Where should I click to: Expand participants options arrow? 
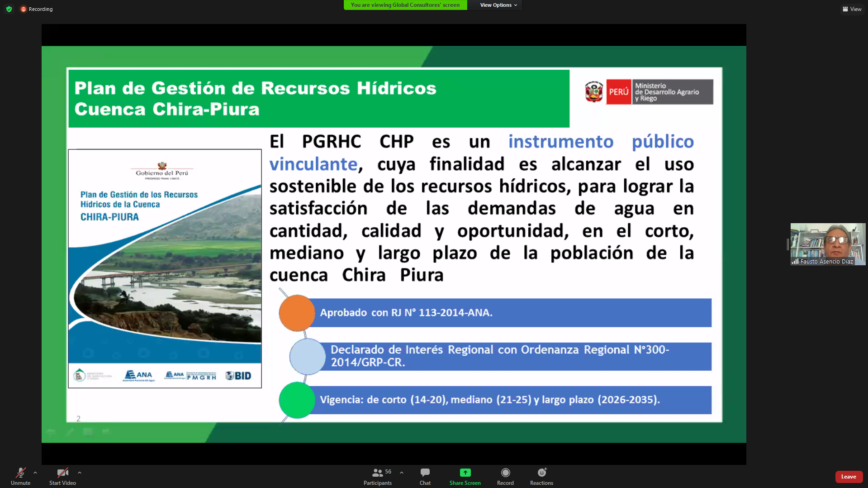tap(402, 473)
